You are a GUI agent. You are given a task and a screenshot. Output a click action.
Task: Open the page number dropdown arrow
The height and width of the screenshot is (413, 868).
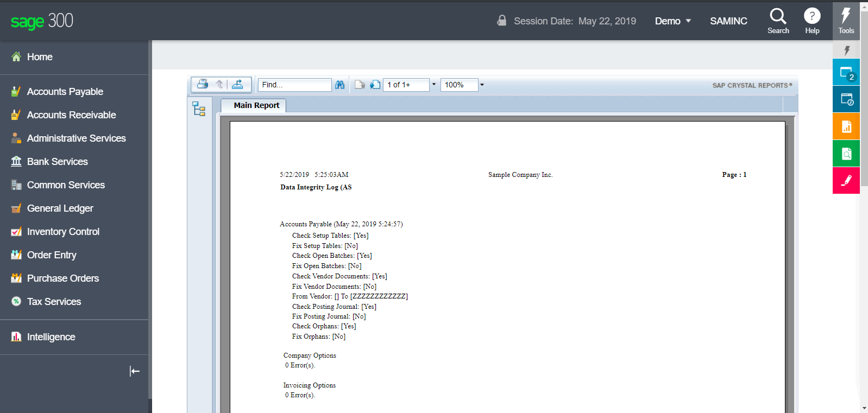433,85
